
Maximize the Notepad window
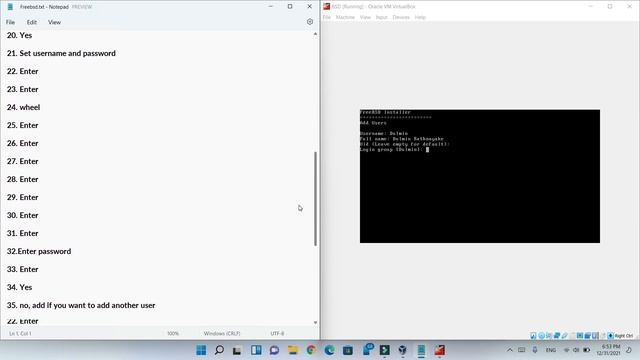[x=290, y=7]
